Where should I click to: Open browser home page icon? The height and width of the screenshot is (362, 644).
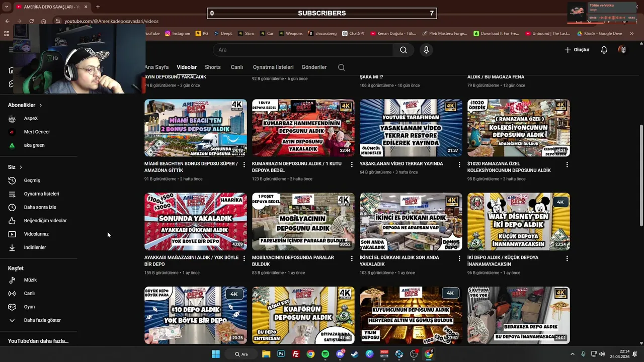(43, 21)
